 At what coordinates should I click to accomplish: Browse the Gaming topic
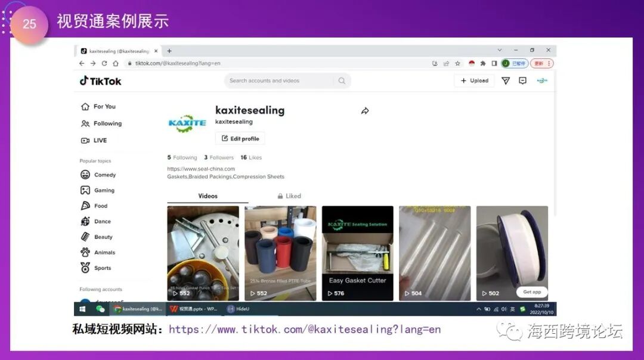click(97, 190)
